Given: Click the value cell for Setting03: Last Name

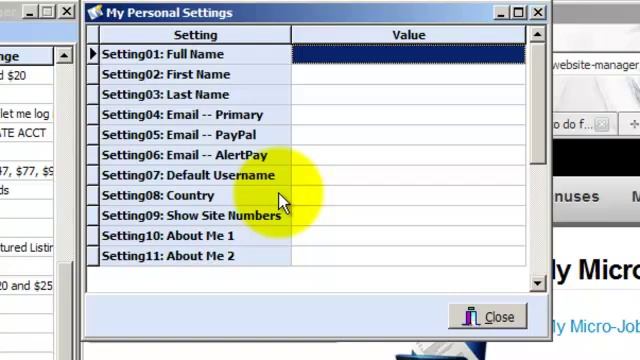Looking at the screenshot, I should click(x=409, y=95).
